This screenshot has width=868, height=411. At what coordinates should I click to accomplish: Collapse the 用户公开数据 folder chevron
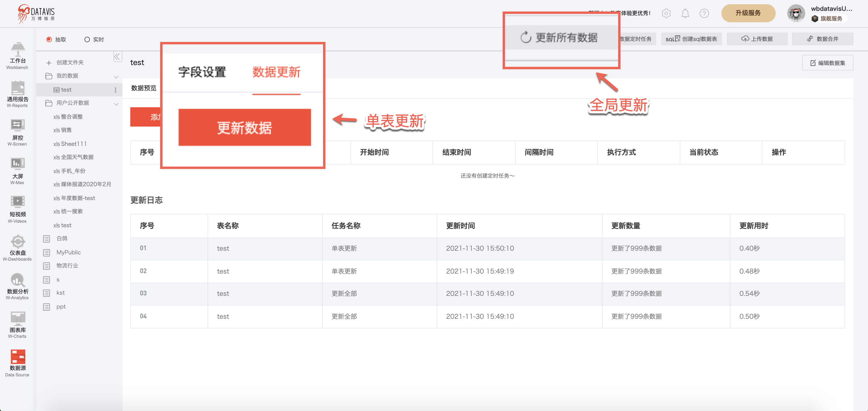click(x=116, y=104)
